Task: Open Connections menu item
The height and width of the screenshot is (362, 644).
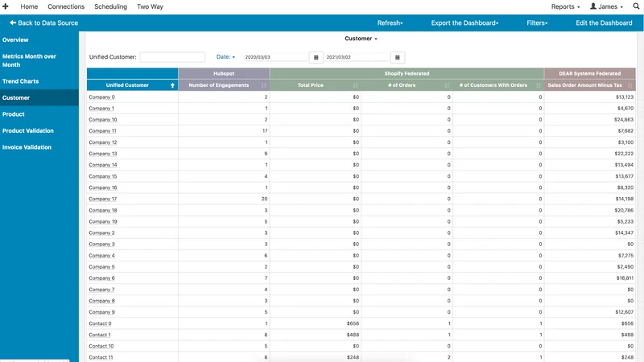Action: (x=66, y=6)
